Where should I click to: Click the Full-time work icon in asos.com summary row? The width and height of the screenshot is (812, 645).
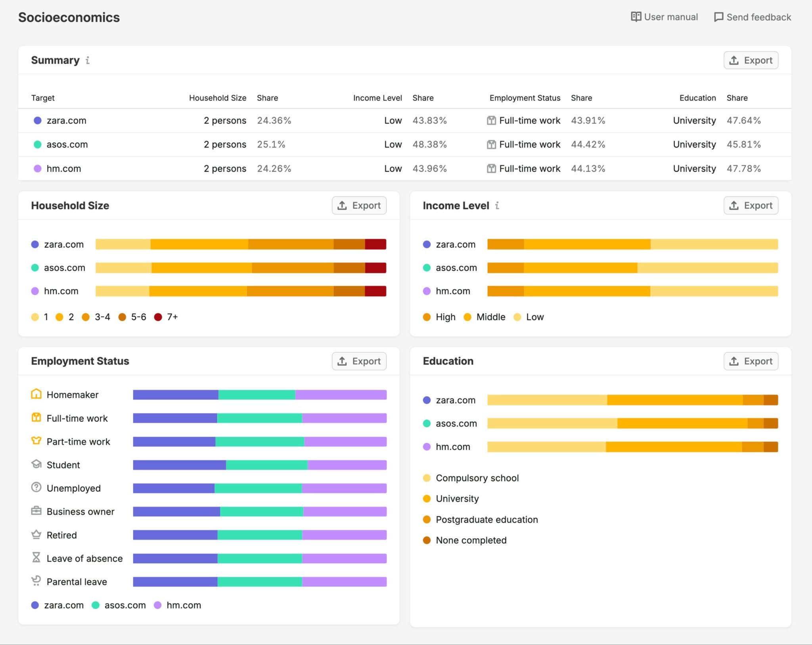491,144
